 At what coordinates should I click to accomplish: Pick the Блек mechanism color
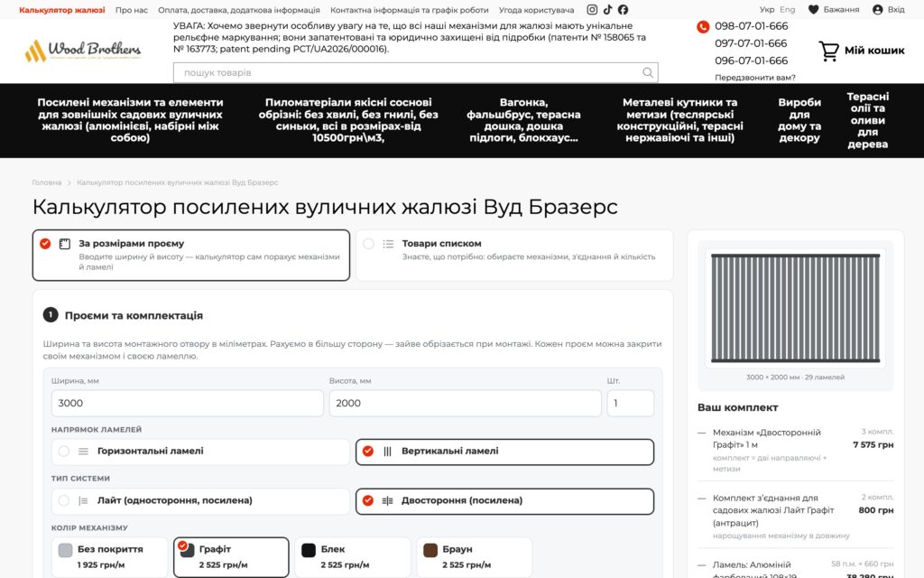click(x=353, y=556)
